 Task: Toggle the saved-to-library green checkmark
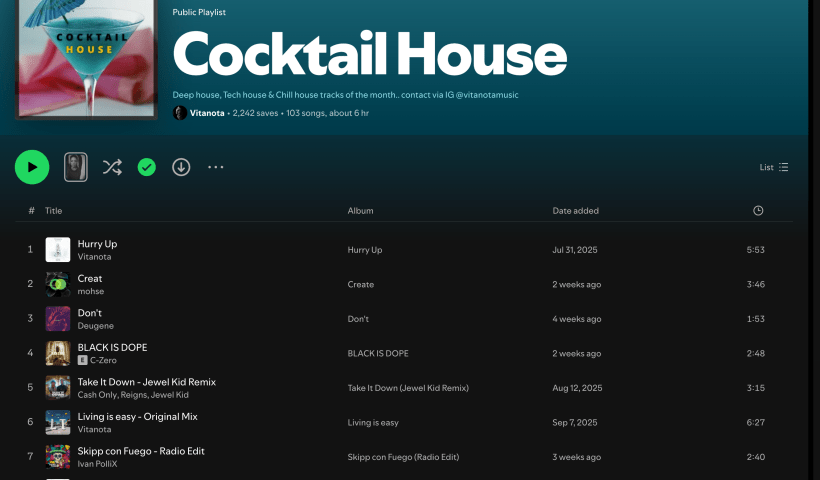147,167
